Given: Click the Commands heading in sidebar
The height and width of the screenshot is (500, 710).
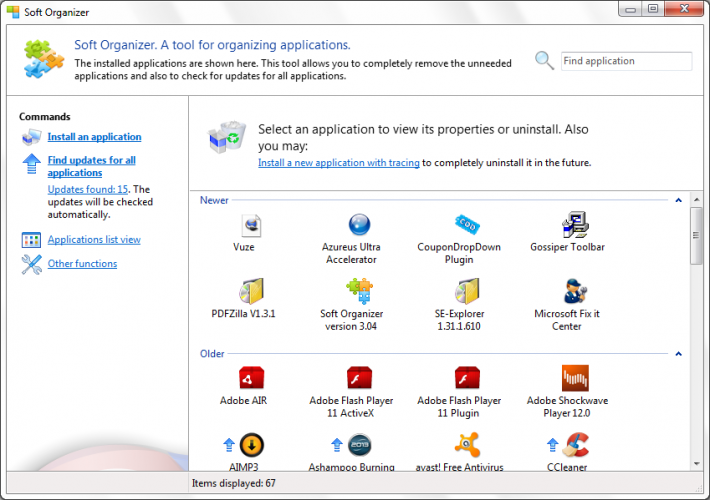Looking at the screenshot, I should click(x=45, y=117).
